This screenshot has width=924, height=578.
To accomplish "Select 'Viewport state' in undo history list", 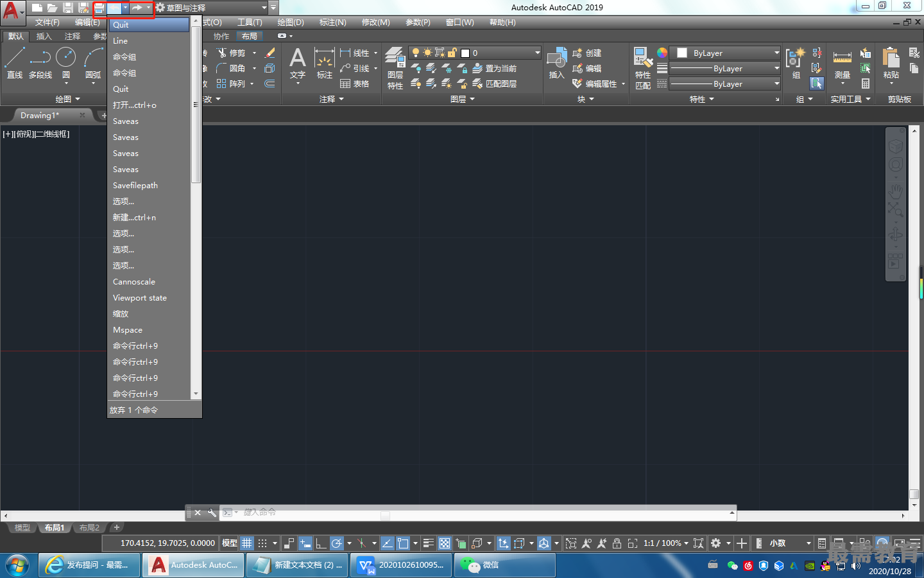I will pos(150,297).
